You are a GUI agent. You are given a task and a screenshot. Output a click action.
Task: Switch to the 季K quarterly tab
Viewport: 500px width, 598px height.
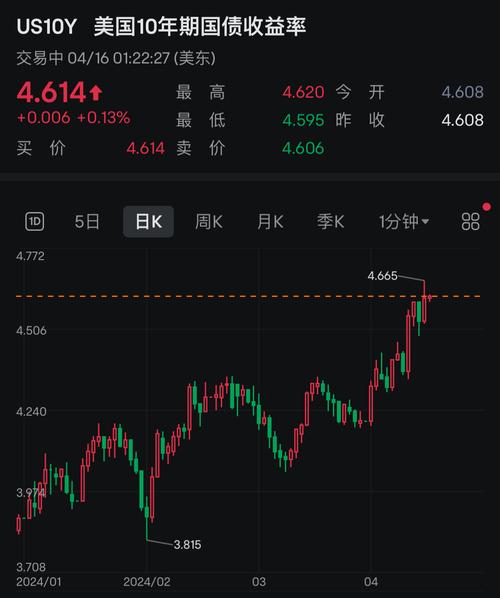click(x=331, y=222)
